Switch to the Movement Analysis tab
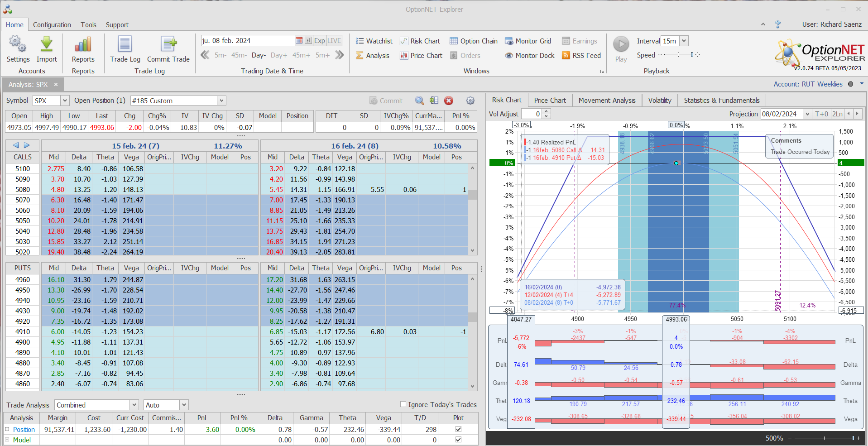868x446 pixels. pyautogui.click(x=607, y=101)
